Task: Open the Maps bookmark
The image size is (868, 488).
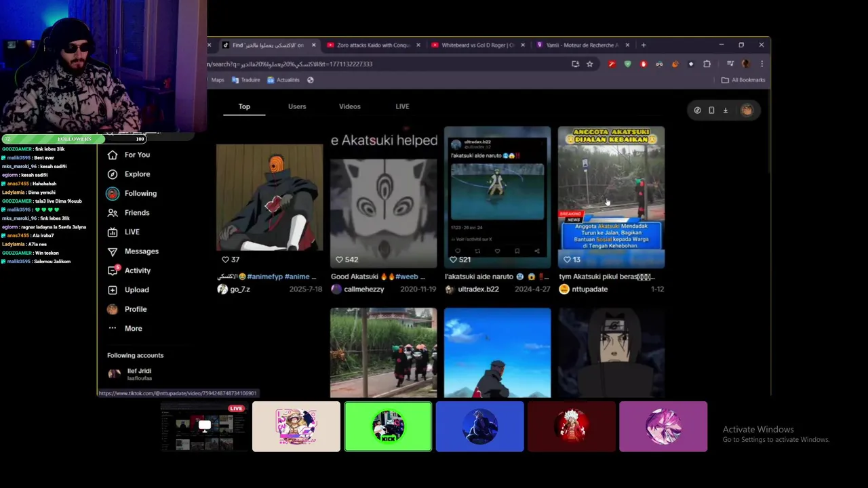Action: [x=217, y=80]
